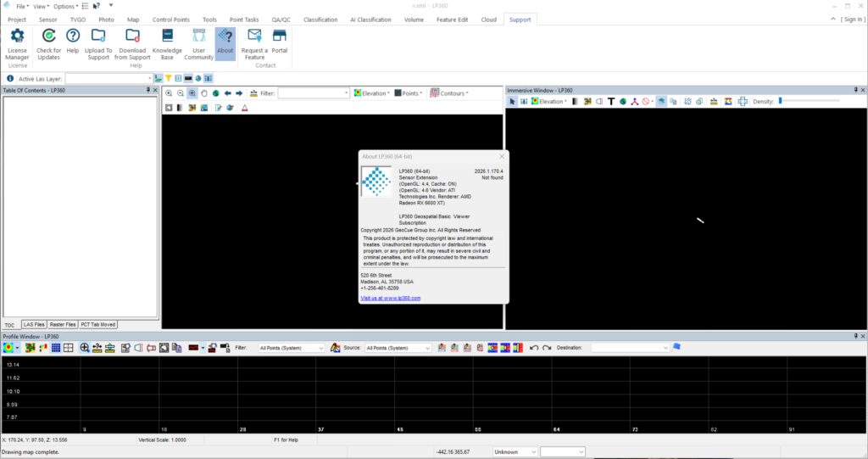Click profile zoom magnifier icon
The height and width of the screenshot is (459, 868).
[x=84, y=348]
